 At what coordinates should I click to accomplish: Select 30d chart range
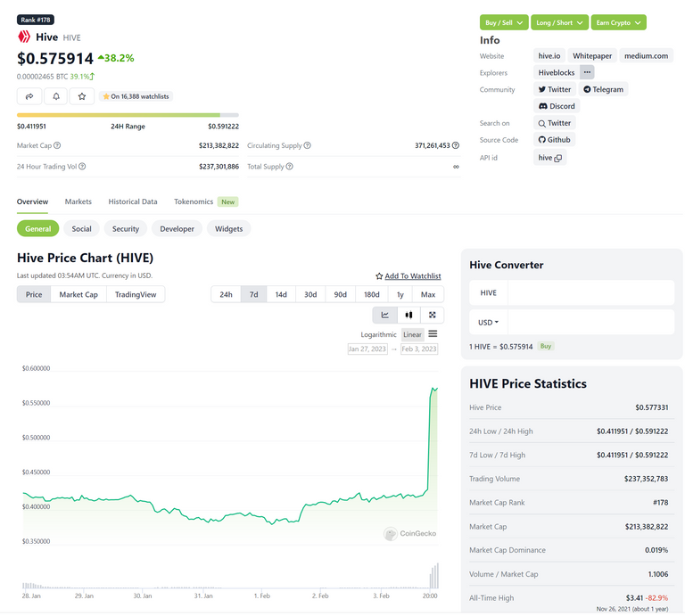coord(310,295)
